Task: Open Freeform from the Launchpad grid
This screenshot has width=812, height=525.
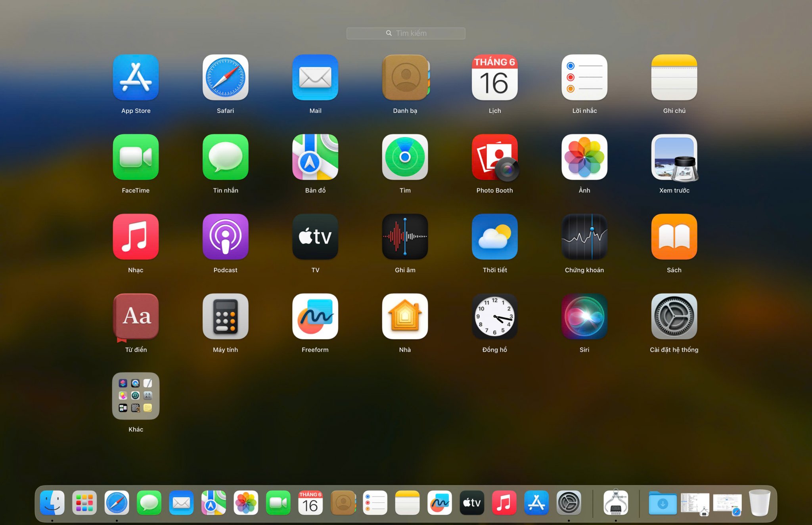Action: tap(315, 317)
